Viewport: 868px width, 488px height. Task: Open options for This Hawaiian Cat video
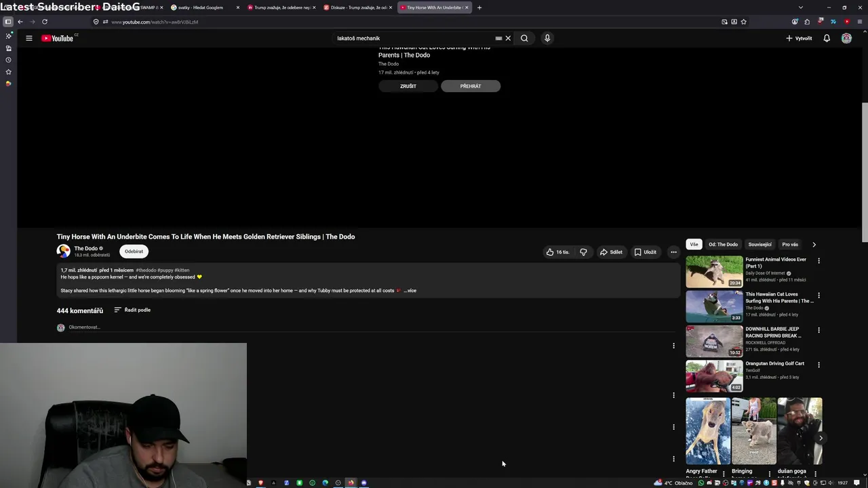pos(818,296)
